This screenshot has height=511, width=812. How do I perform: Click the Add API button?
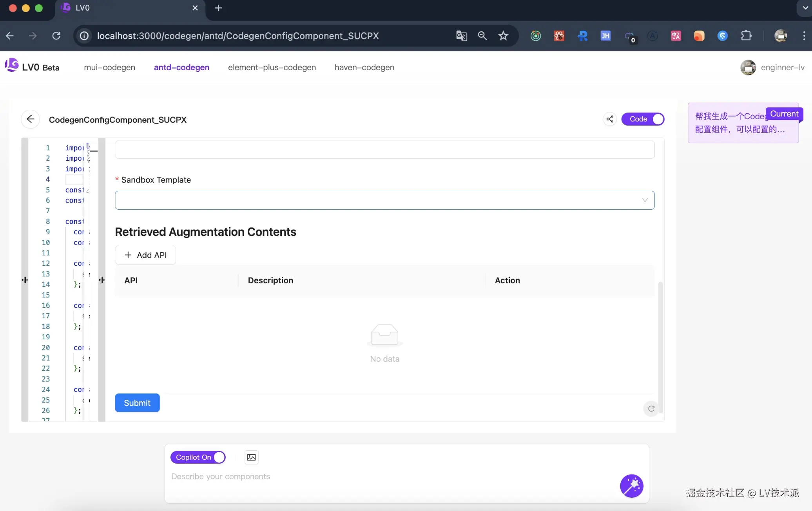click(x=145, y=255)
